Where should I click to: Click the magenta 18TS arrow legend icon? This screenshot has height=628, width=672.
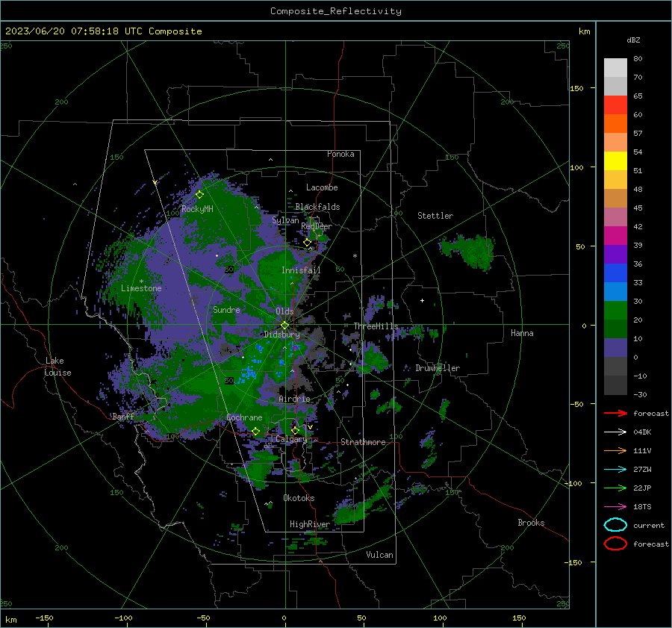coord(615,506)
